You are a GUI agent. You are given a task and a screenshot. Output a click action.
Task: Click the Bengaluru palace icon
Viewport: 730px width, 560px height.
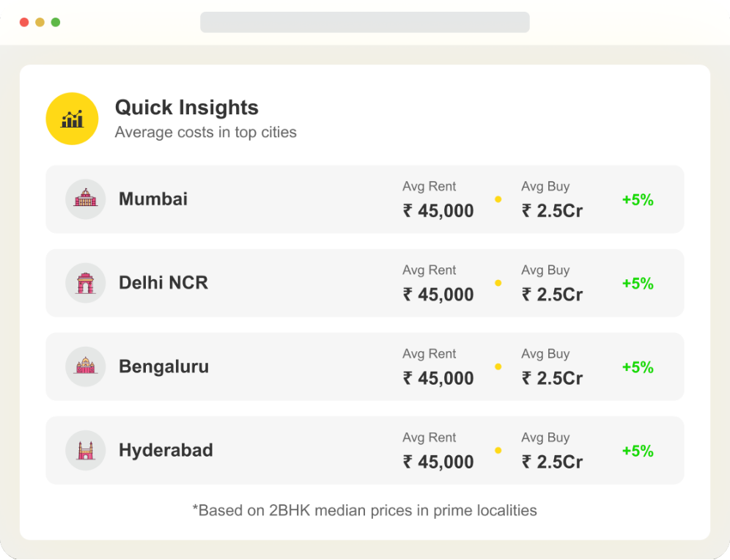click(86, 366)
